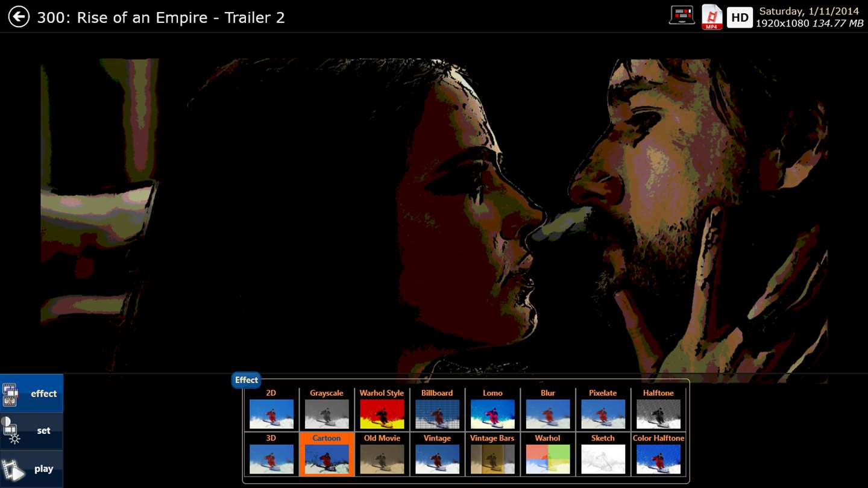Click the play button in sidebar
The height and width of the screenshot is (488, 868).
pyautogui.click(x=31, y=469)
